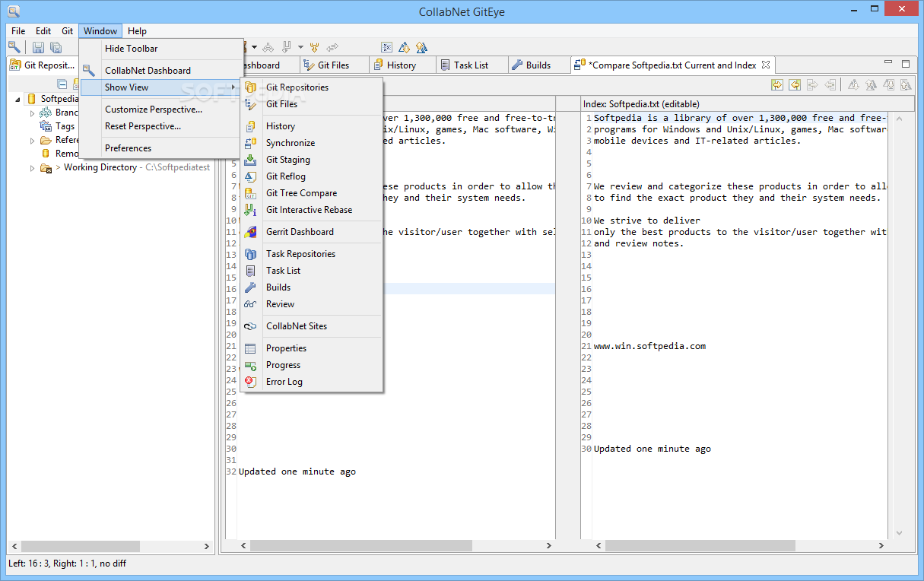Click the merge icon in the main toolbar
Screen dimensions: 924x581
point(268,47)
